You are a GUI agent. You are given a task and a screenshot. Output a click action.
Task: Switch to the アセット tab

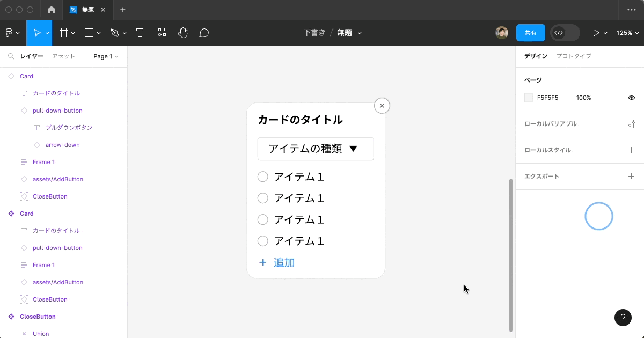[x=63, y=56]
